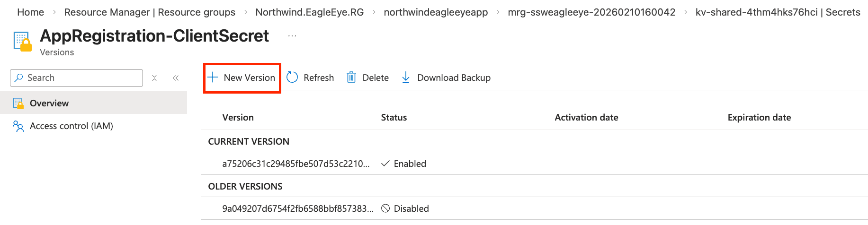
Task: Click the New Version plus icon
Action: 213,78
